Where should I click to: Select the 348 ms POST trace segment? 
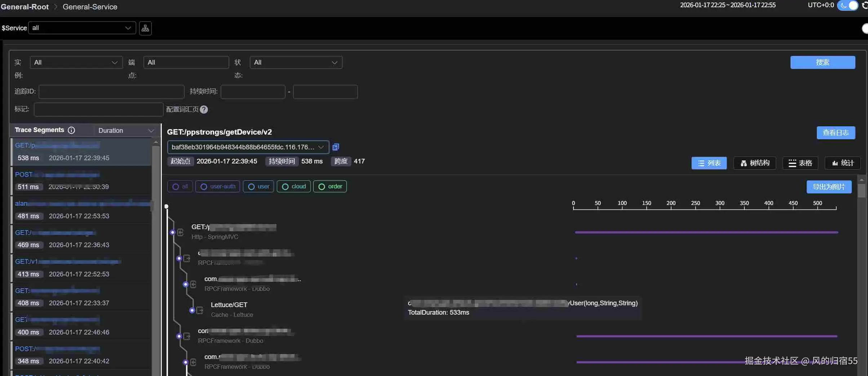(81, 355)
